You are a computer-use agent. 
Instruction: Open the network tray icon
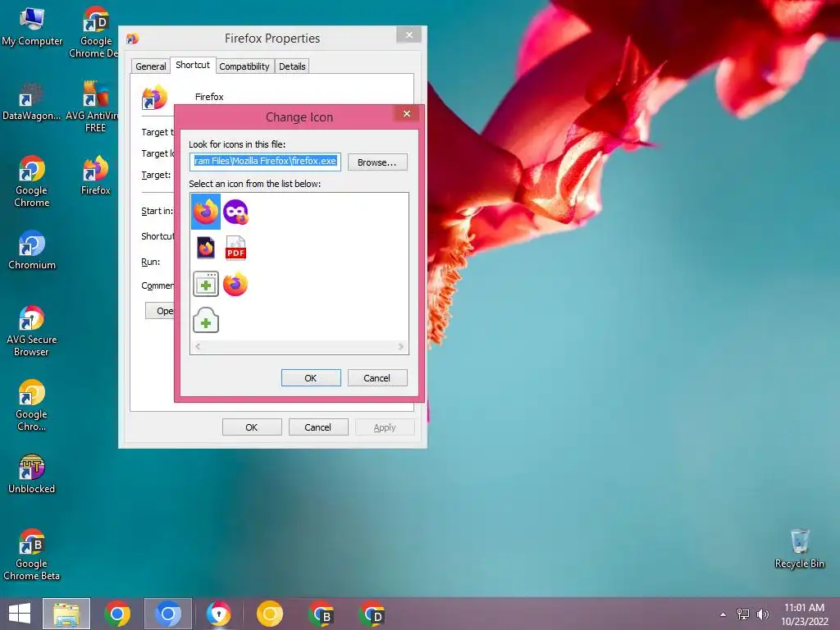coord(743,614)
